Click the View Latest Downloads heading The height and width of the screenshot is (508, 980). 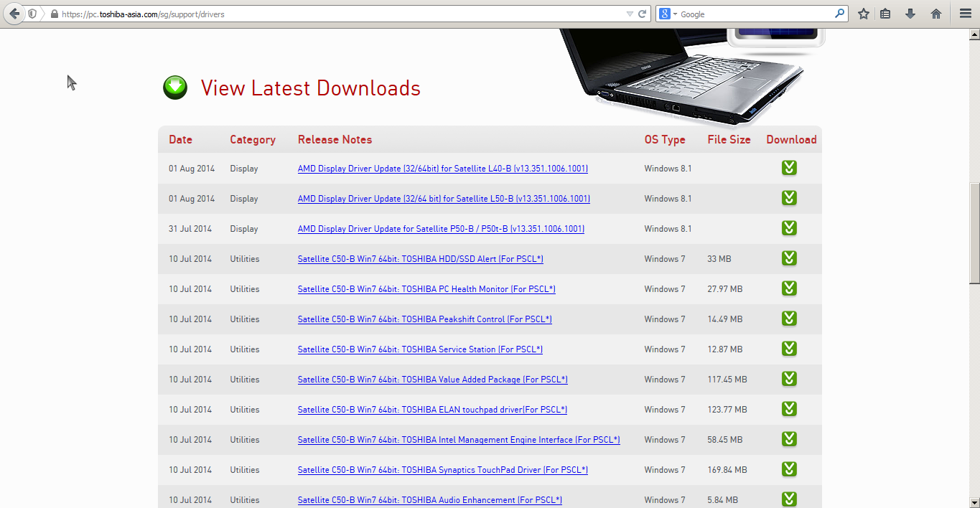coord(311,88)
